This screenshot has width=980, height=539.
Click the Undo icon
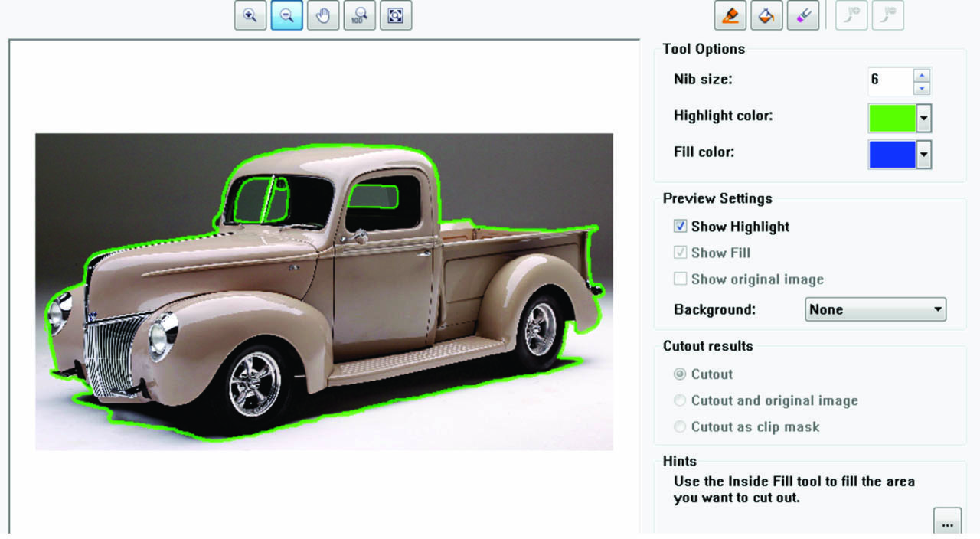click(851, 15)
